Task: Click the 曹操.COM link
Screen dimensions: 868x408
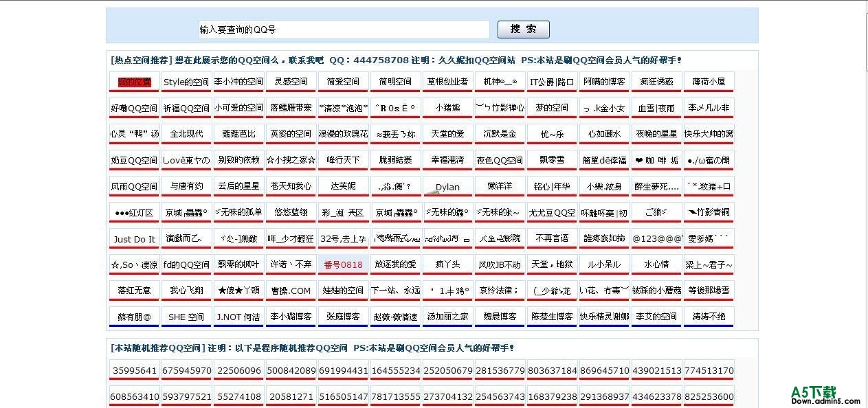Action: (291, 291)
